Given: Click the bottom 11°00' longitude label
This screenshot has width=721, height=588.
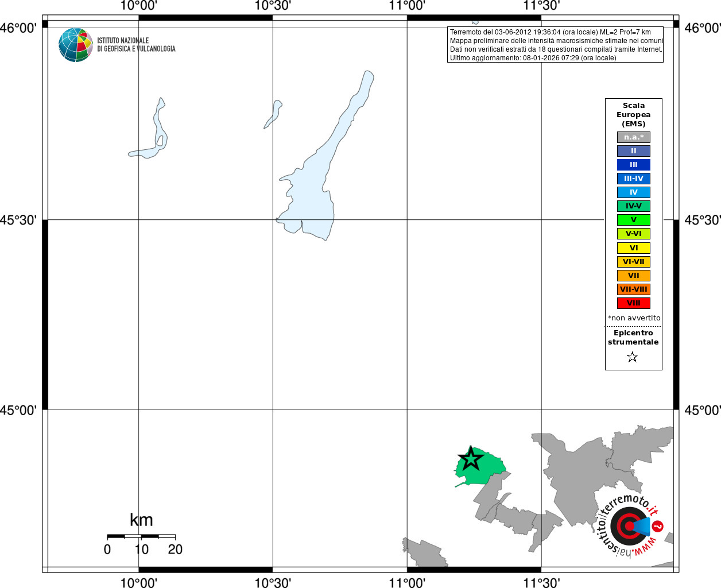Looking at the screenshot, I should point(407,583).
